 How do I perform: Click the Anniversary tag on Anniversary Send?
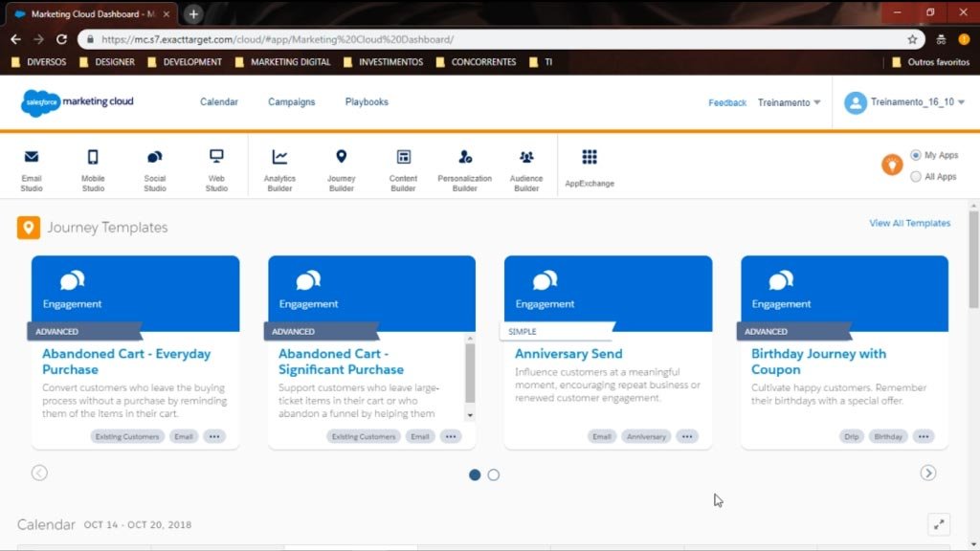[x=646, y=436]
